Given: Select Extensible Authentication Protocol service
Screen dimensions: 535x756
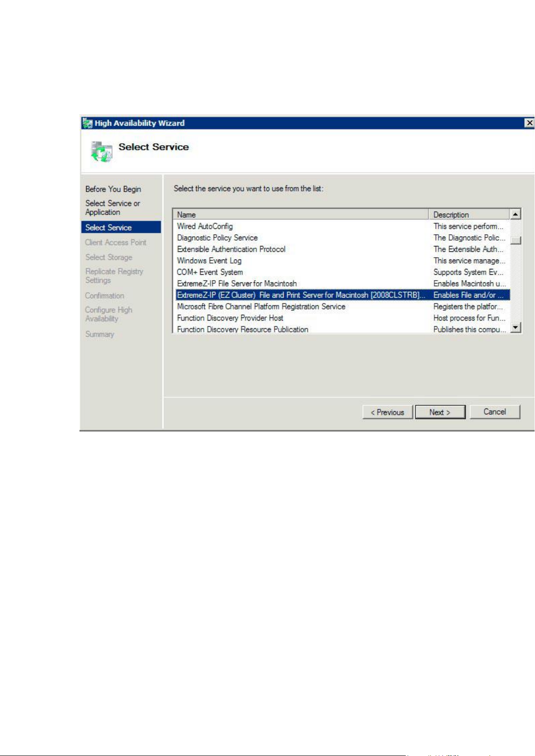Looking at the screenshot, I should click(231, 249).
